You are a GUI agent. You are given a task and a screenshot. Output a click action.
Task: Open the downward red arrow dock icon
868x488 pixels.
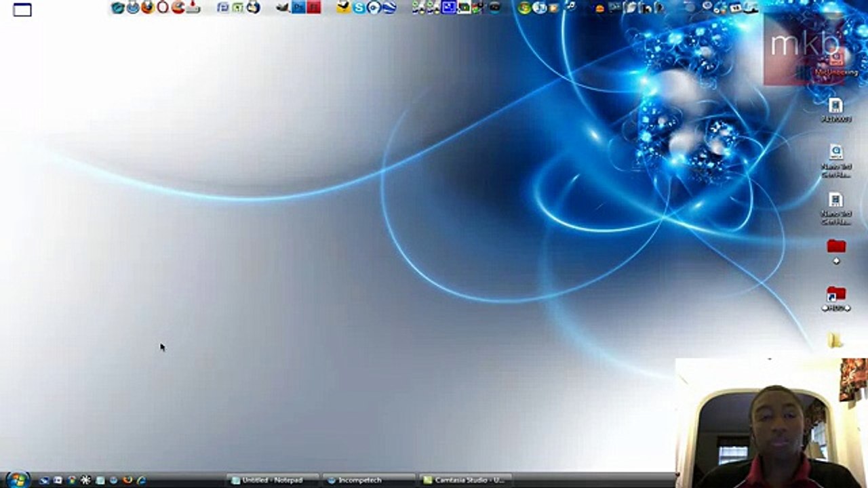click(193, 7)
